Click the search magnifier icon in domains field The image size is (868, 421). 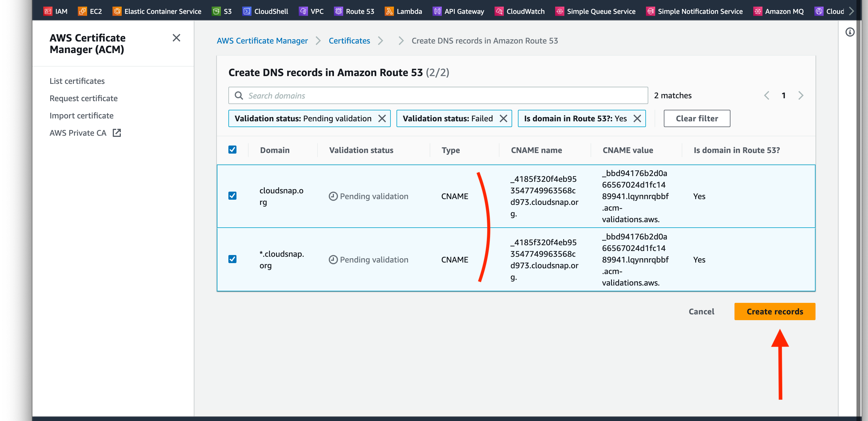click(x=238, y=96)
